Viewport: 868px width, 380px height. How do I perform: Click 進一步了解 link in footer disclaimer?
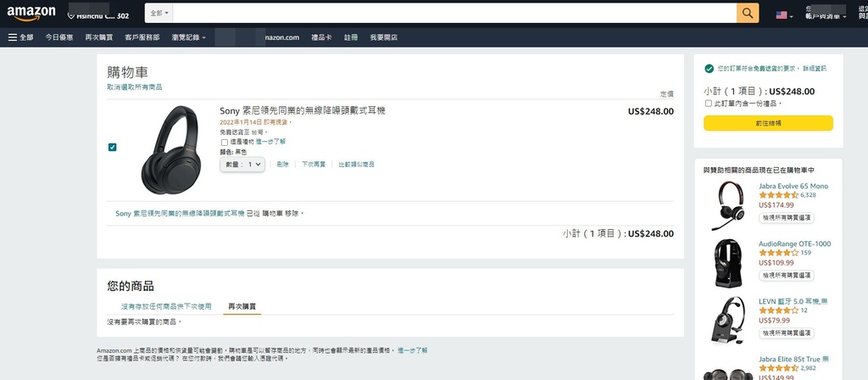click(413, 350)
